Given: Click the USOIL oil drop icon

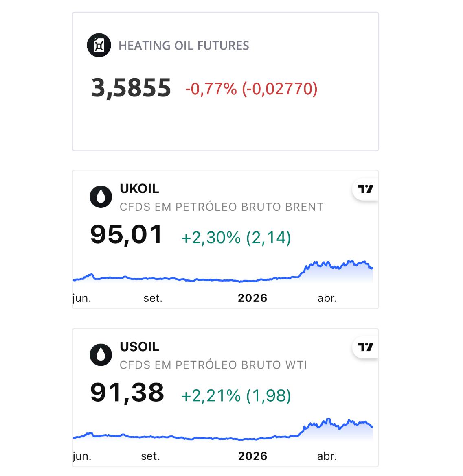Looking at the screenshot, I should (101, 355).
